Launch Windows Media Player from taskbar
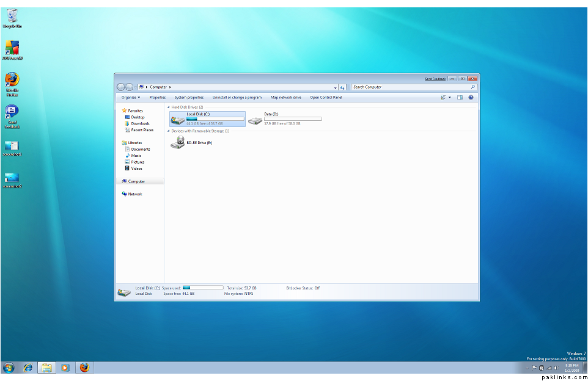 (x=65, y=368)
